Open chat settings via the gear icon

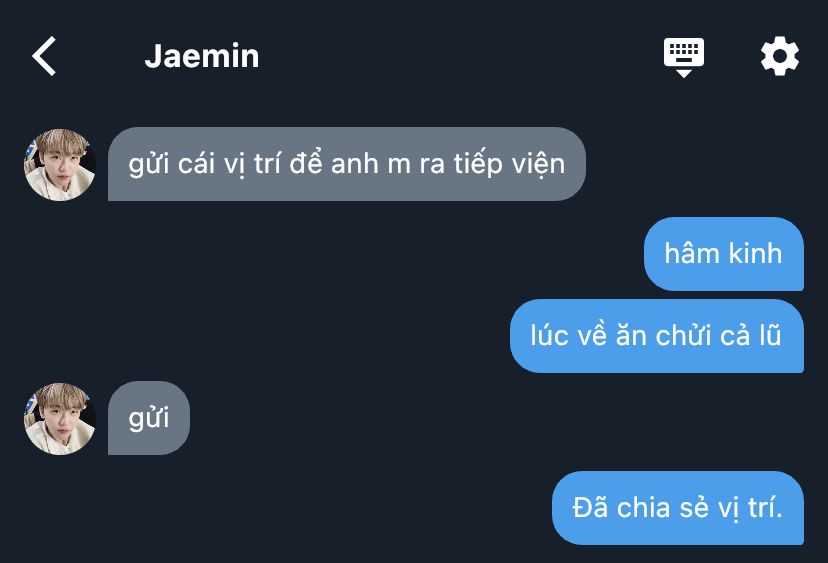point(779,56)
